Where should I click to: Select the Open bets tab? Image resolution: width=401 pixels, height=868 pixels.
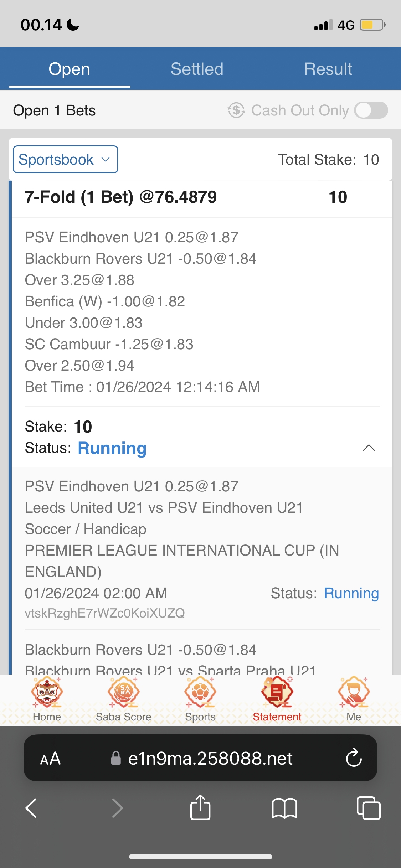pyautogui.click(x=70, y=69)
